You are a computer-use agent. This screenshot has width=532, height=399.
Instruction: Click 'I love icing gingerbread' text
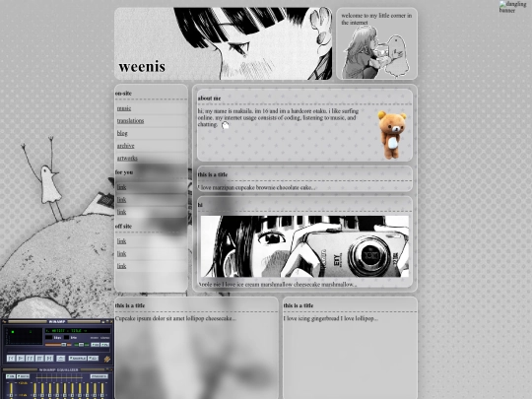[330, 318]
